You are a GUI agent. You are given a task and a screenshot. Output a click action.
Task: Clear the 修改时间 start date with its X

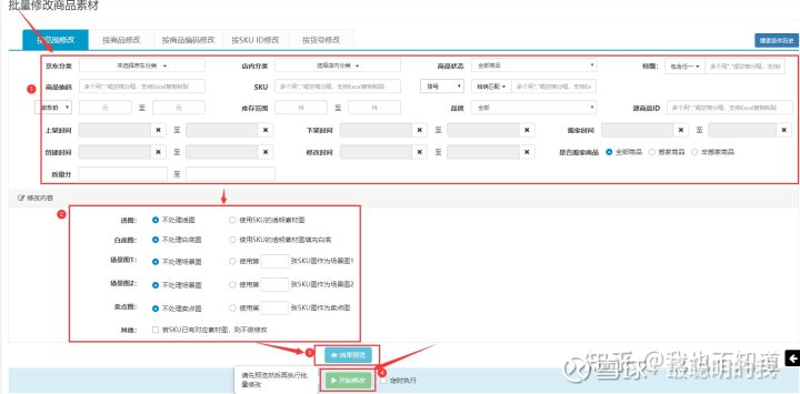click(419, 152)
